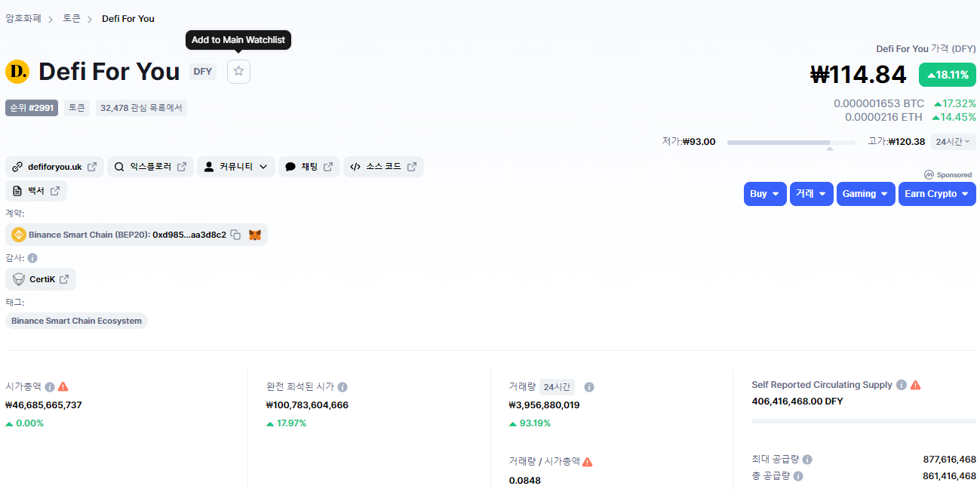Open the 24시간 price range dropdown

pyautogui.click(x=953, y=142)
